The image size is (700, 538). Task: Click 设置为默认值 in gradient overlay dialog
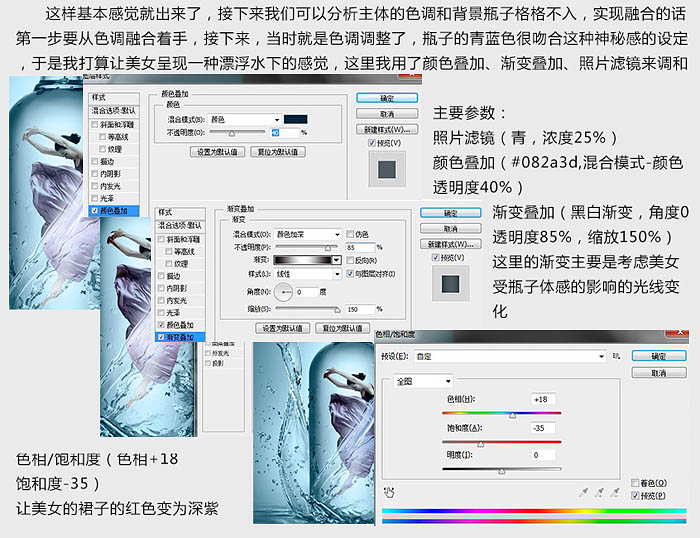tap(283, 329)
